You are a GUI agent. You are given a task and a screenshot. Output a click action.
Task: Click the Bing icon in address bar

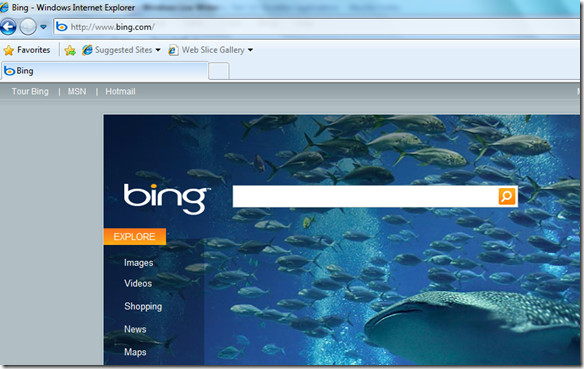[x=61, y=27]
